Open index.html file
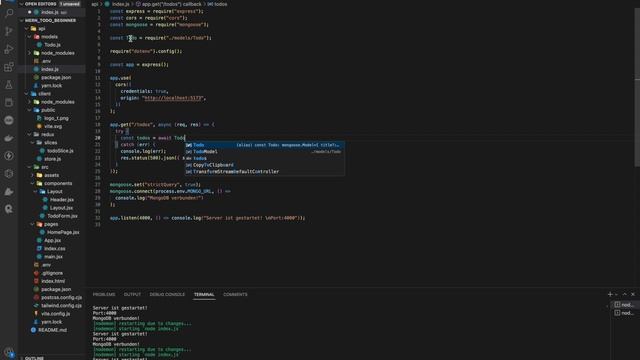 [53, 281]
